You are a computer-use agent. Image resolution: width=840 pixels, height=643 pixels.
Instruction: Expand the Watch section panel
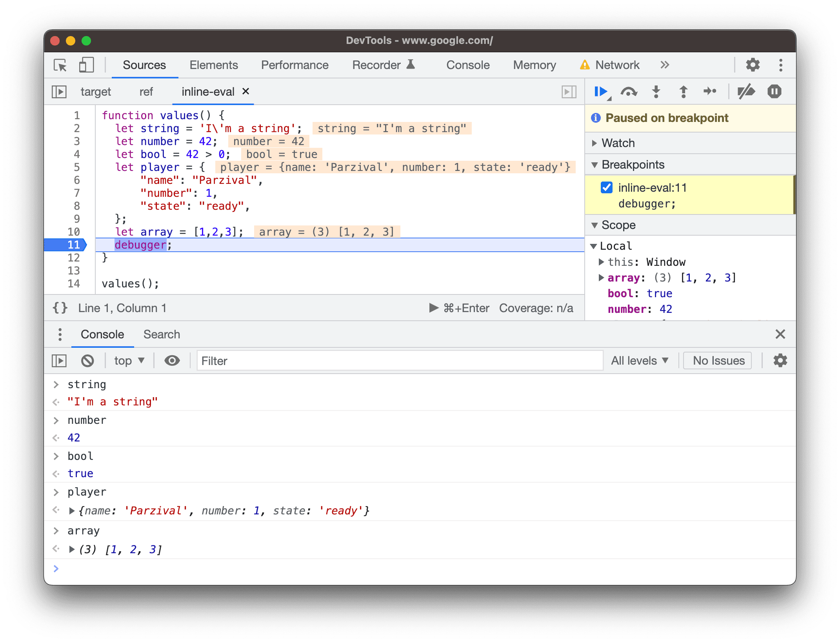[x=596, y=142]
